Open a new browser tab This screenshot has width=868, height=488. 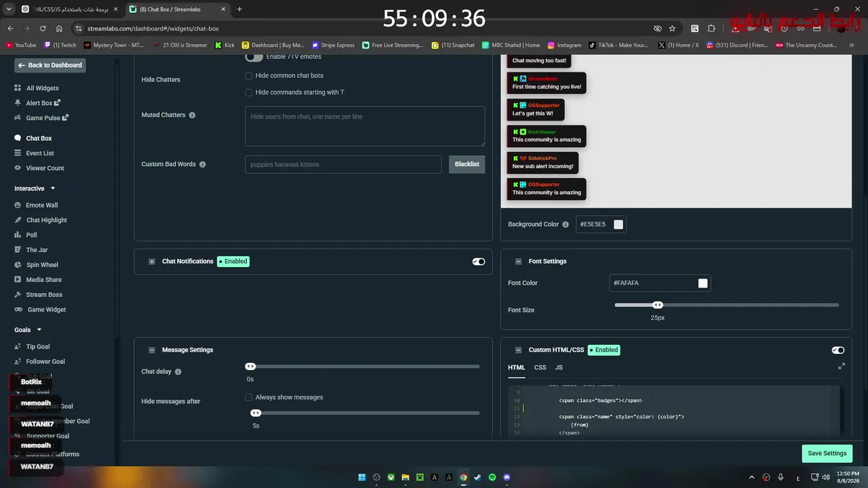click(239, 9)
